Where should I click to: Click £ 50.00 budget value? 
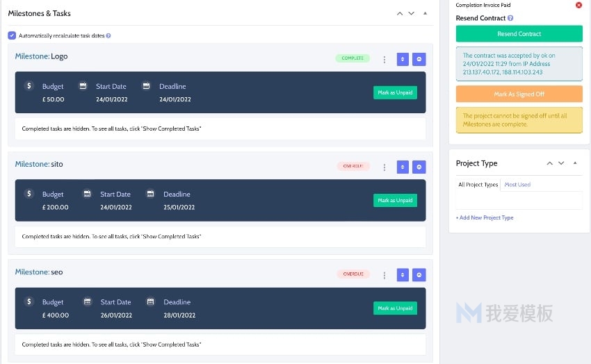point(53,99)
